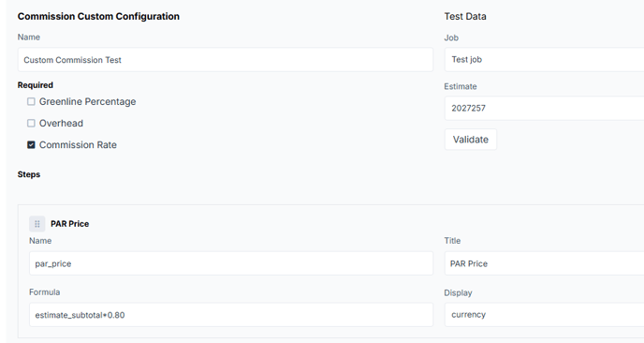Click the Display field label
The image size is (644, 343).
(x=458, y=292)
